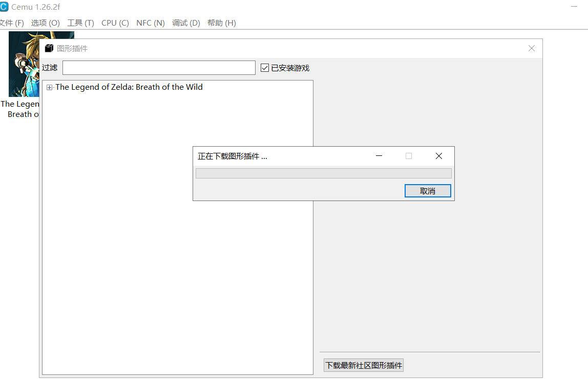Click the 下载最新社区图形插件 button
Viewport: 588px width, 379px height.
tap(364, 365)
